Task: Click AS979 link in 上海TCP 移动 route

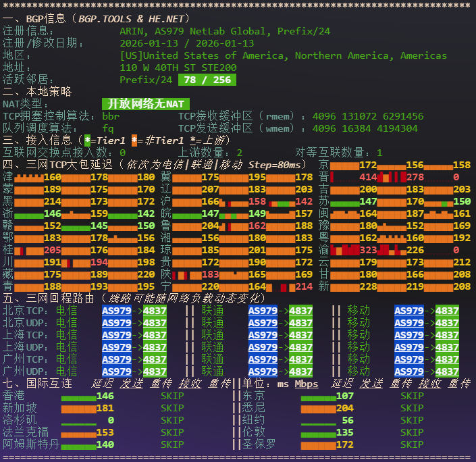Action: tap(409, 335)
